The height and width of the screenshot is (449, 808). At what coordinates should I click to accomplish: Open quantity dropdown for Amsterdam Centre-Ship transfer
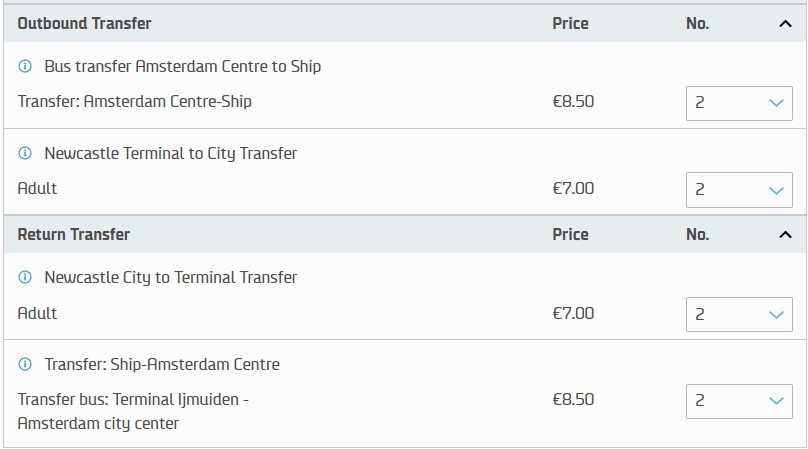coord(739,103)
